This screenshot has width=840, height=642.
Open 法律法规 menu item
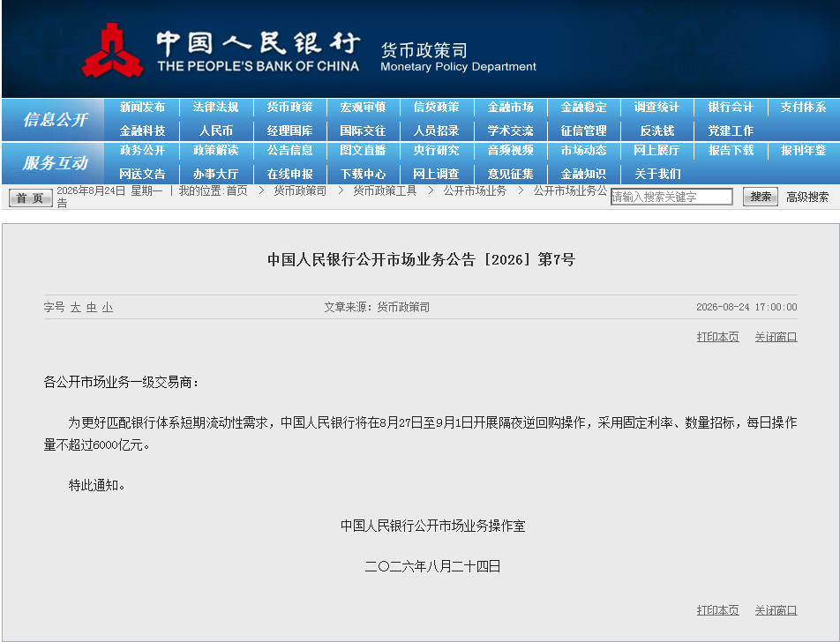coord(215,107)
